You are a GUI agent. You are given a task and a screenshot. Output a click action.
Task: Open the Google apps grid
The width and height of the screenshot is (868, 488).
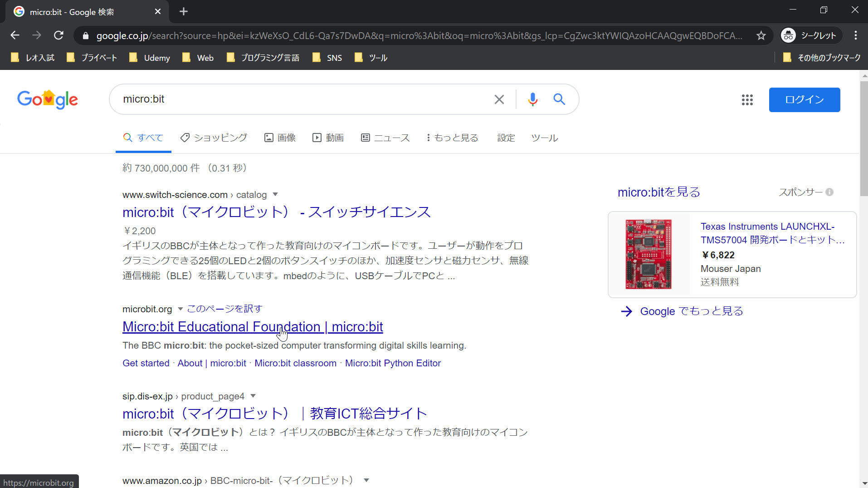click(x=747, y=100)
